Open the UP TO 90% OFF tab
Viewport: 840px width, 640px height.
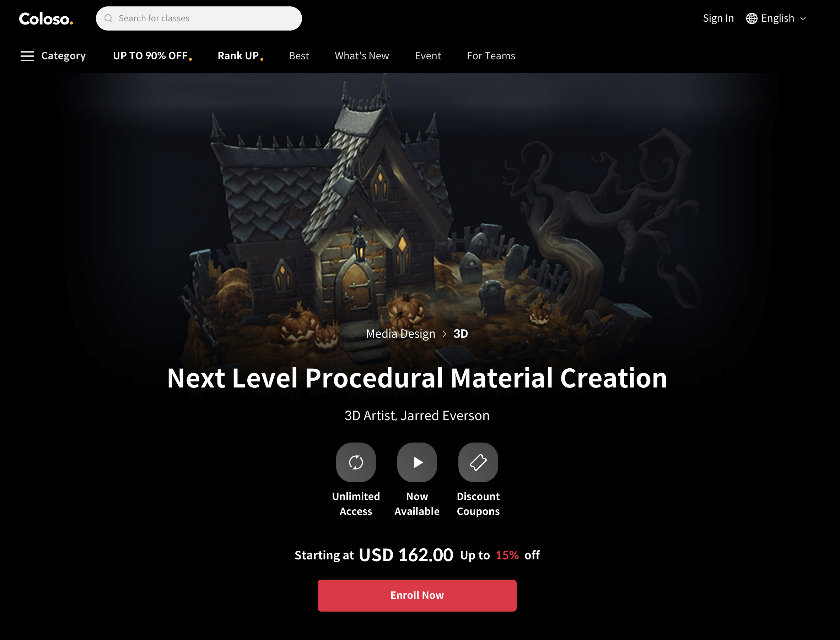152,56
